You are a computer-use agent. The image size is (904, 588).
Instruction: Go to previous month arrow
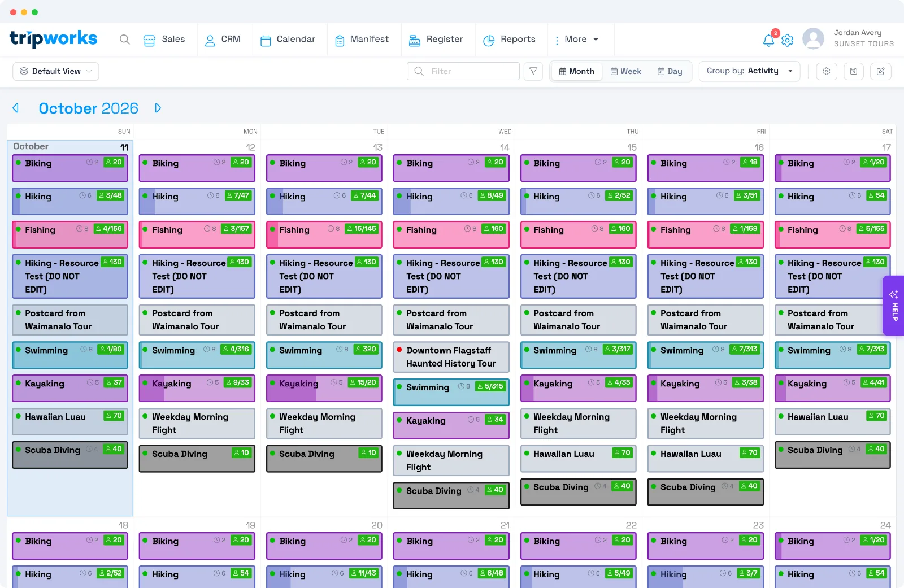tap(16, 108)
